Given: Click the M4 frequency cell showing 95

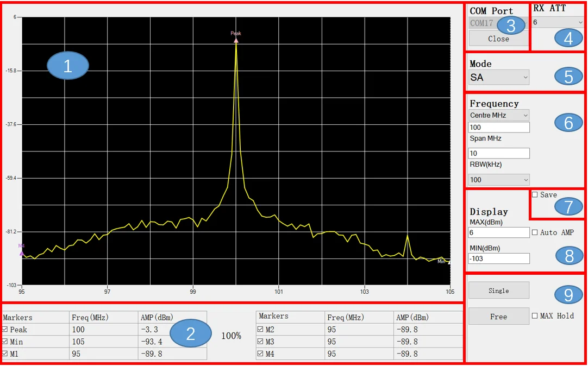Looking at the screenshot, I should click(359, 354).
